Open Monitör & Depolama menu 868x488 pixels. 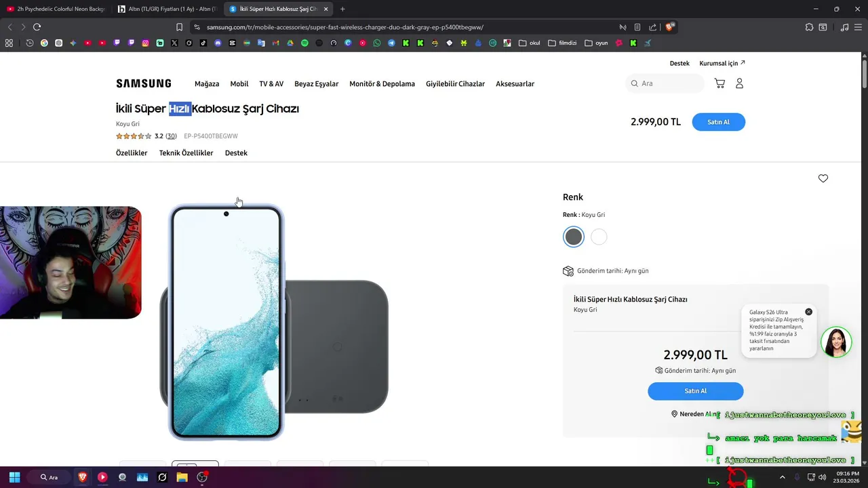click(382, 84)
